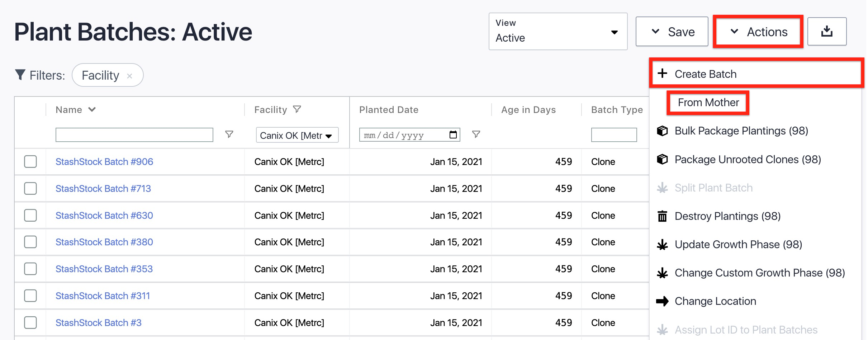Screen dimensions: 868x340
Task: Click the Planted Date filter funnel icon
Action: coord(476,134)
